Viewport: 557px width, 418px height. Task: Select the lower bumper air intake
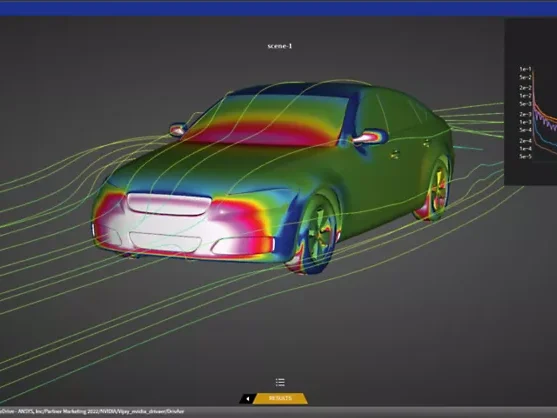point(166,240)
